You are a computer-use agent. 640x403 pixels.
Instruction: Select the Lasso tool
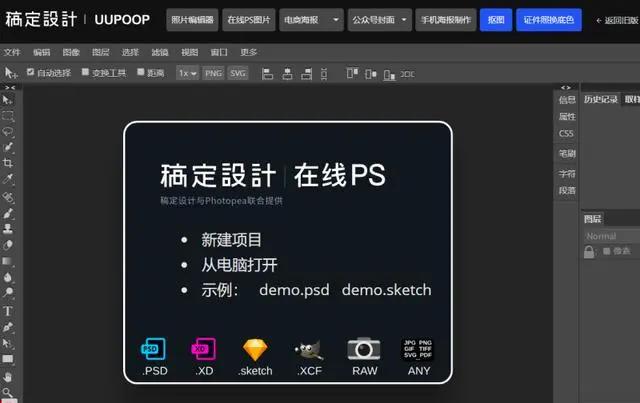8,131
